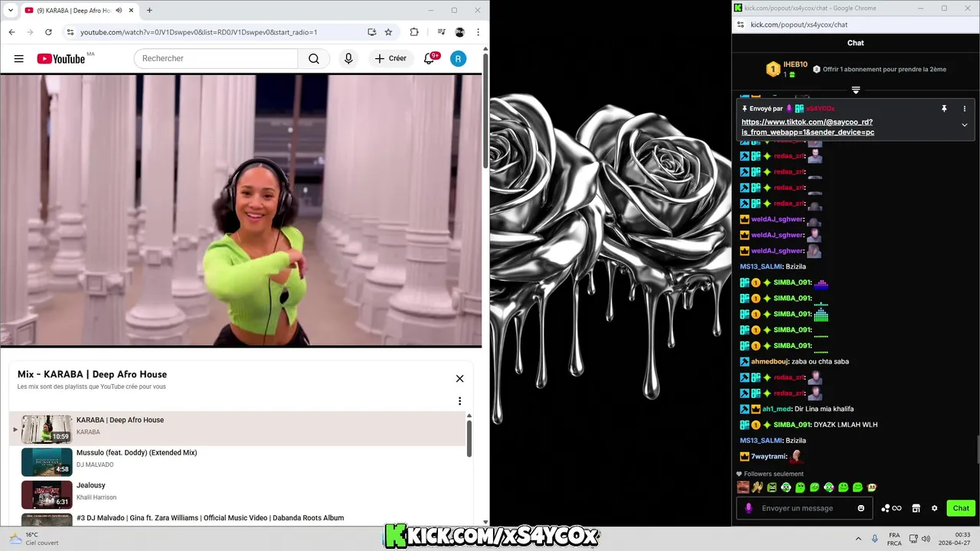Open the emoji picker in Kick chat
Viewport: 980px width, 551px height.
point(861,508)
